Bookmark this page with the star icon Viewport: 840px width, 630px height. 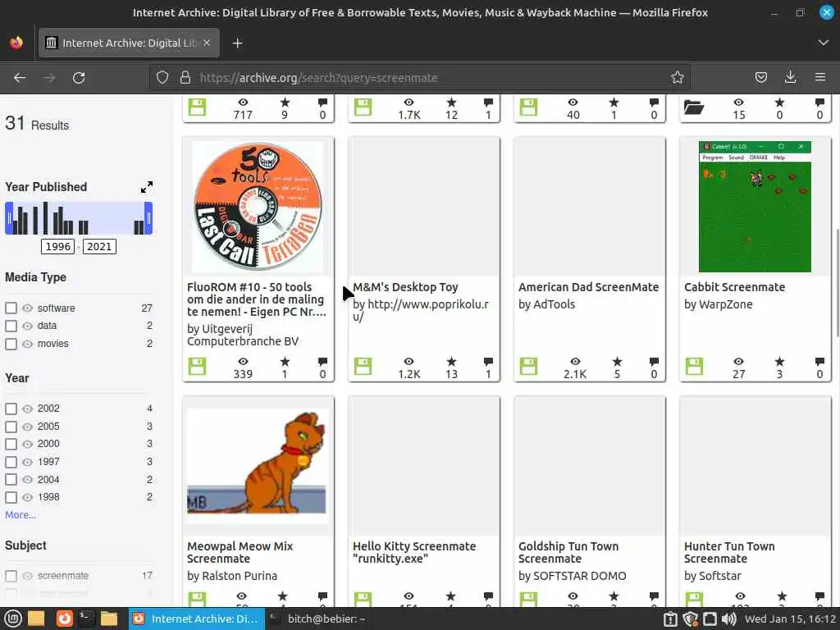pyautogui.click(x=677, y=78)
